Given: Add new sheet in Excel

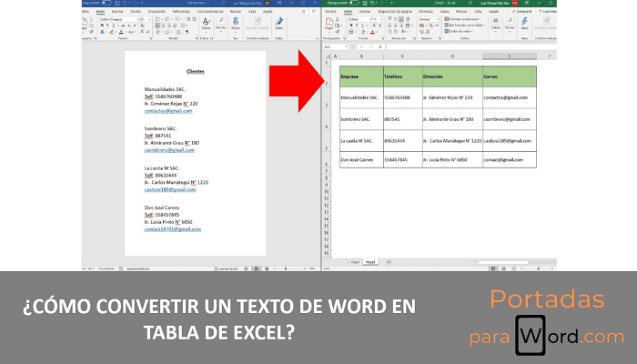Looking at the screenshot, I should [x=389, y=262].
